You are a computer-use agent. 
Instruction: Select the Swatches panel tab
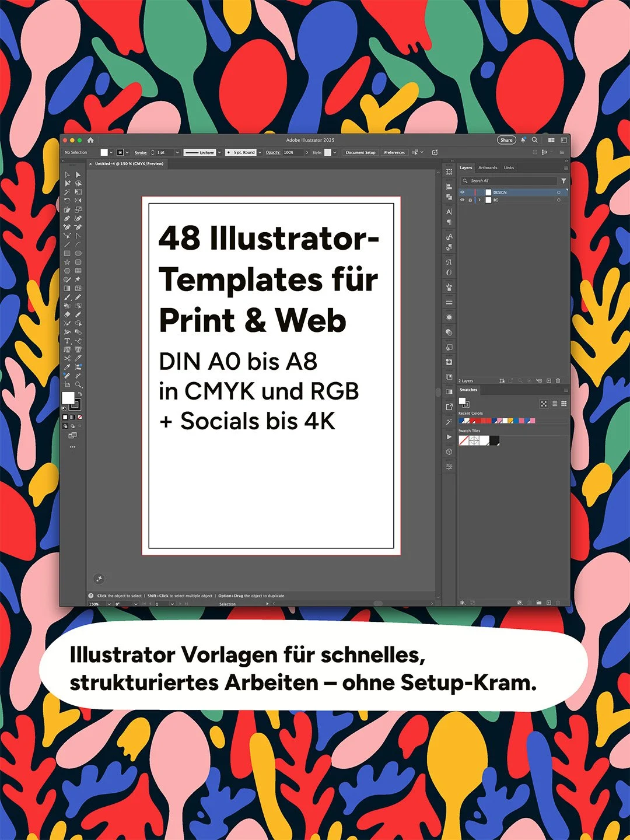click(468, 390)
